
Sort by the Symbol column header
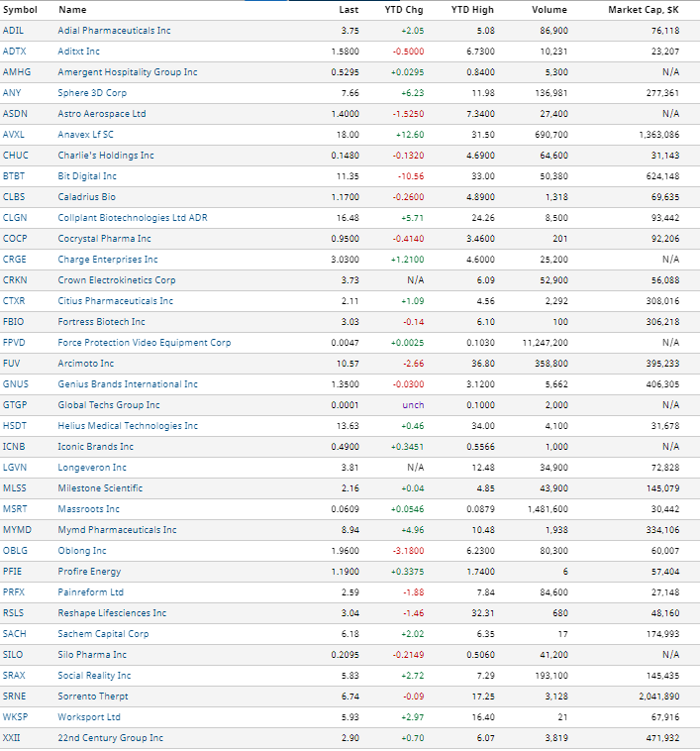pyautogui.click(x=20, y=10)
